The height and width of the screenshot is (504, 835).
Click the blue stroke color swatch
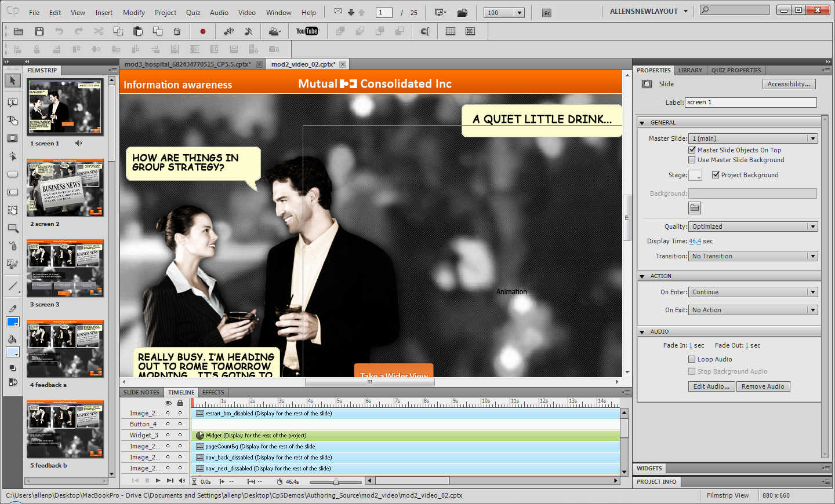[12, 322]
